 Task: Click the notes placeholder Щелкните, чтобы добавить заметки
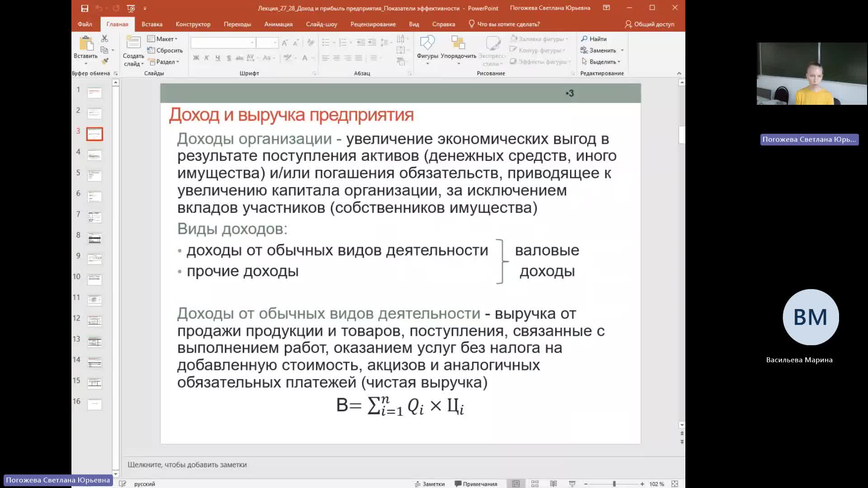point(187,465)
